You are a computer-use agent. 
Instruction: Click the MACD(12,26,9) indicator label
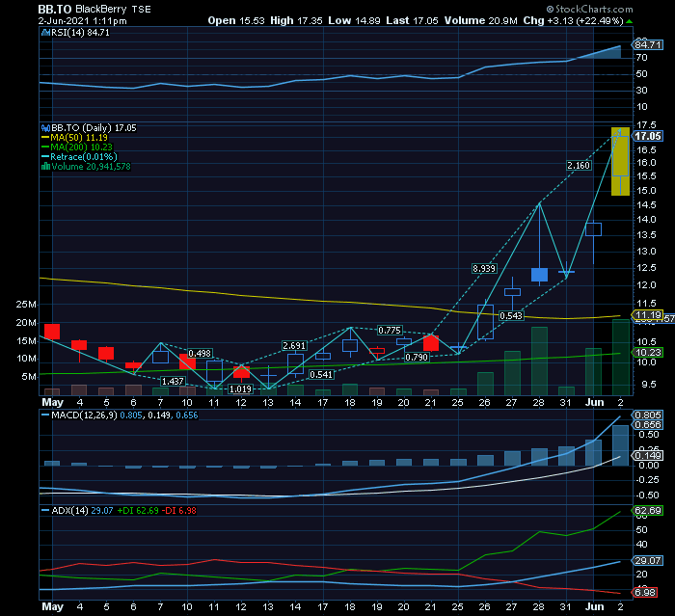coord(84,415)
